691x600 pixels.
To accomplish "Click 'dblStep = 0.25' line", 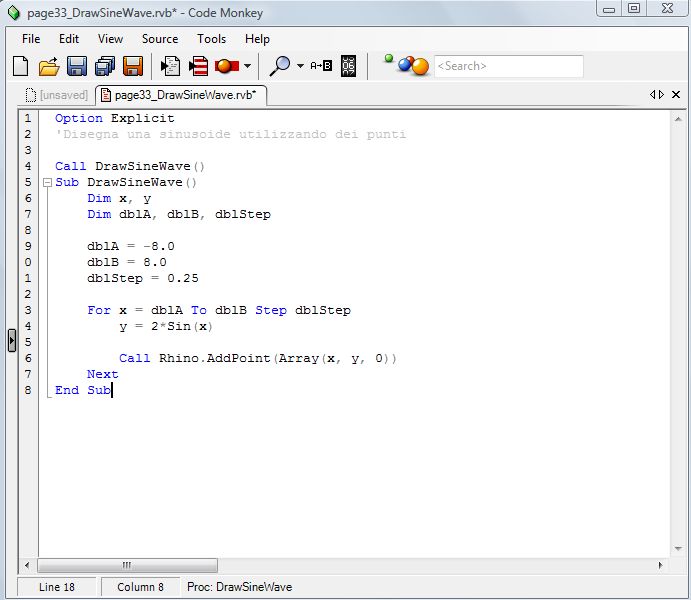I will pyautogui.click(x=143, y=278).
